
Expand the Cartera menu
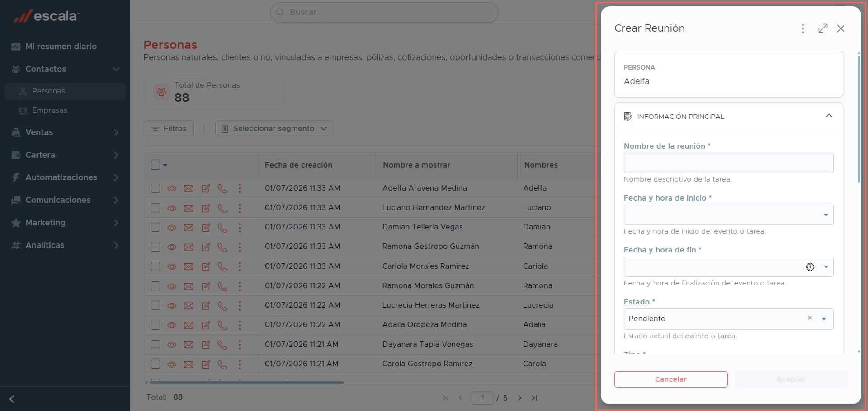[116, 155]
